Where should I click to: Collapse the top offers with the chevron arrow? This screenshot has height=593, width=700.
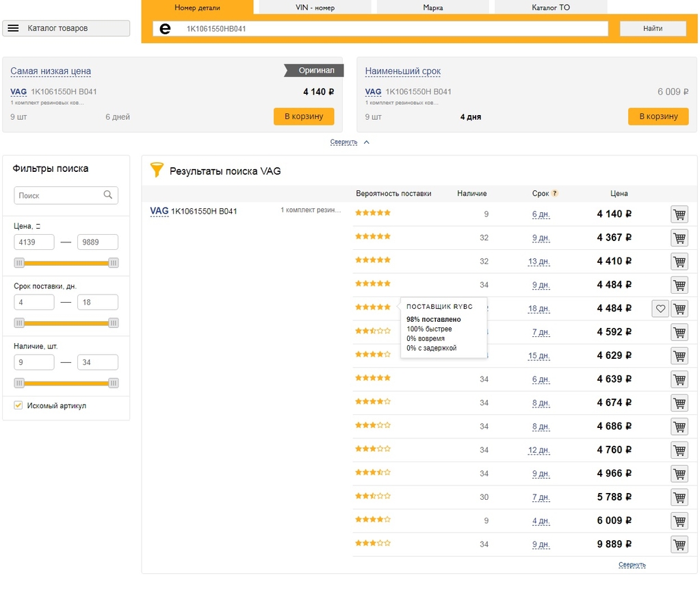[367, 142]
